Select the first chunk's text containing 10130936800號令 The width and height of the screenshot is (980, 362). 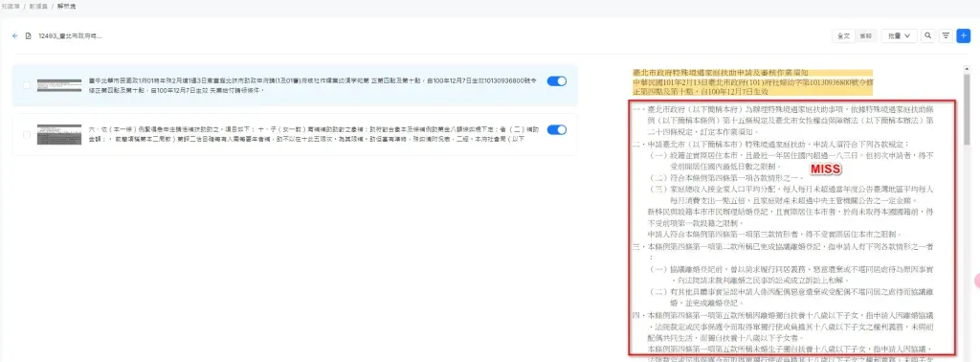pos(313,85)
